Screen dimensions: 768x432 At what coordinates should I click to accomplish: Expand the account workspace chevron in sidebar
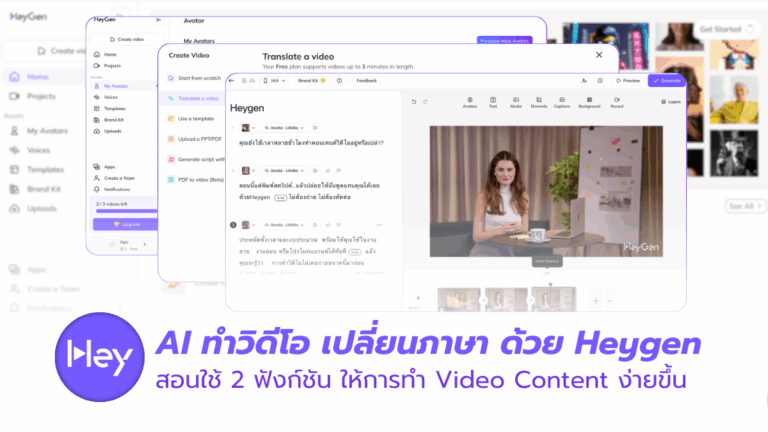click(144, 244)
